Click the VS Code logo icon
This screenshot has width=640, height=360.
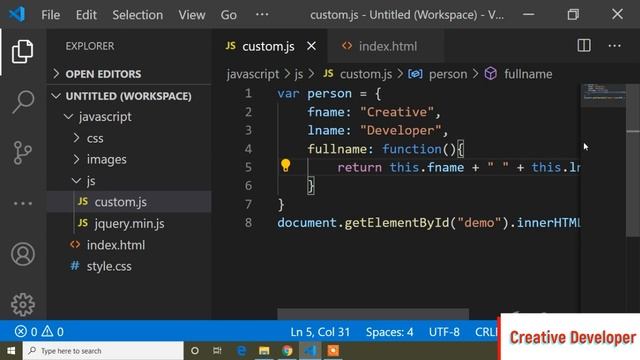[x=17, y=15]
